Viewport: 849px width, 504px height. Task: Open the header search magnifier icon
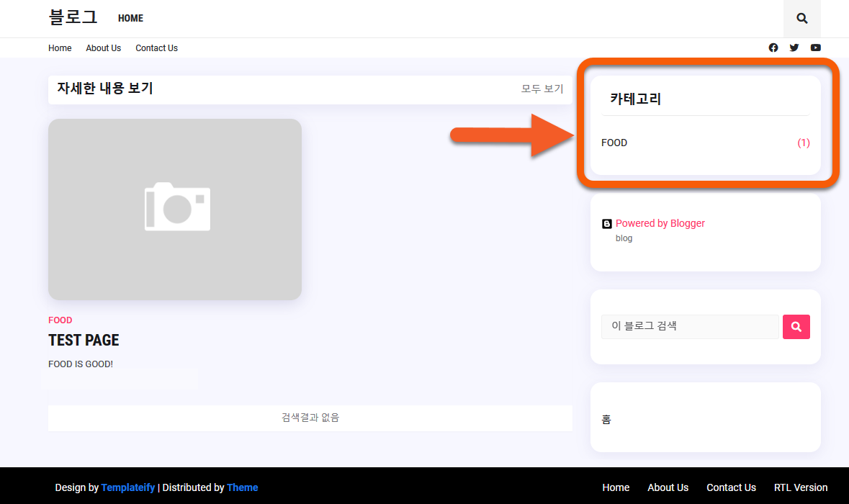click(802, 19)
